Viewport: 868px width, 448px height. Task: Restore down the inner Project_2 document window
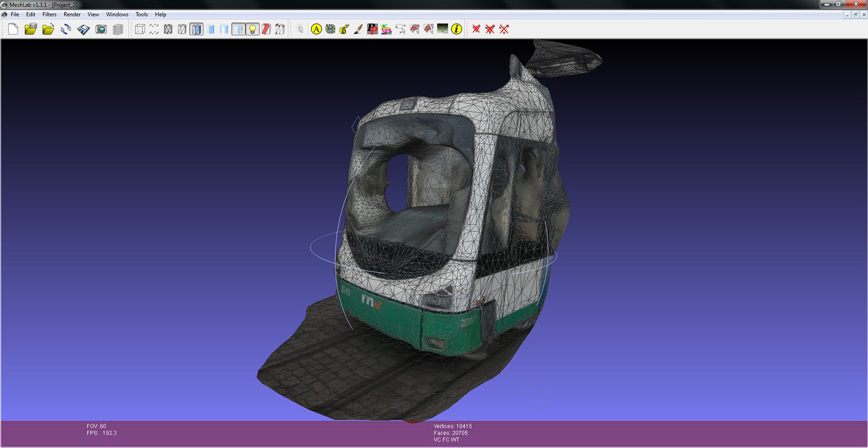click(x=856, y=15)
